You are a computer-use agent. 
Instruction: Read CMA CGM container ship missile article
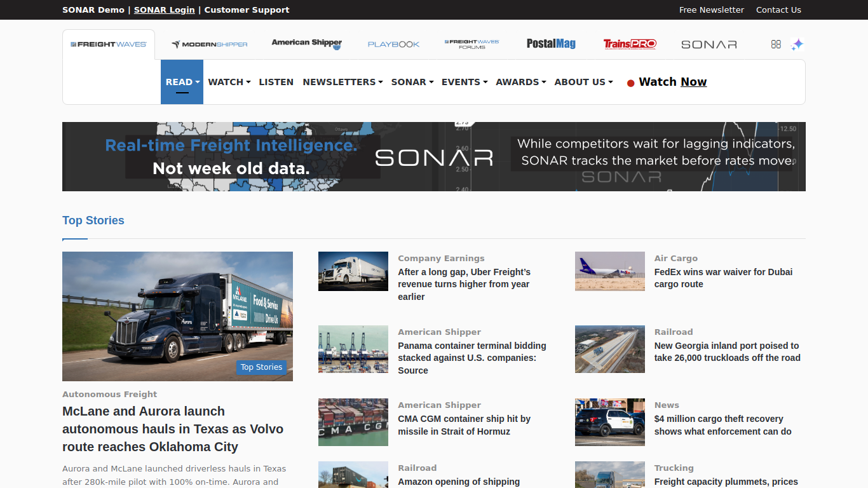pyautogui.click(x=464, y=425)
